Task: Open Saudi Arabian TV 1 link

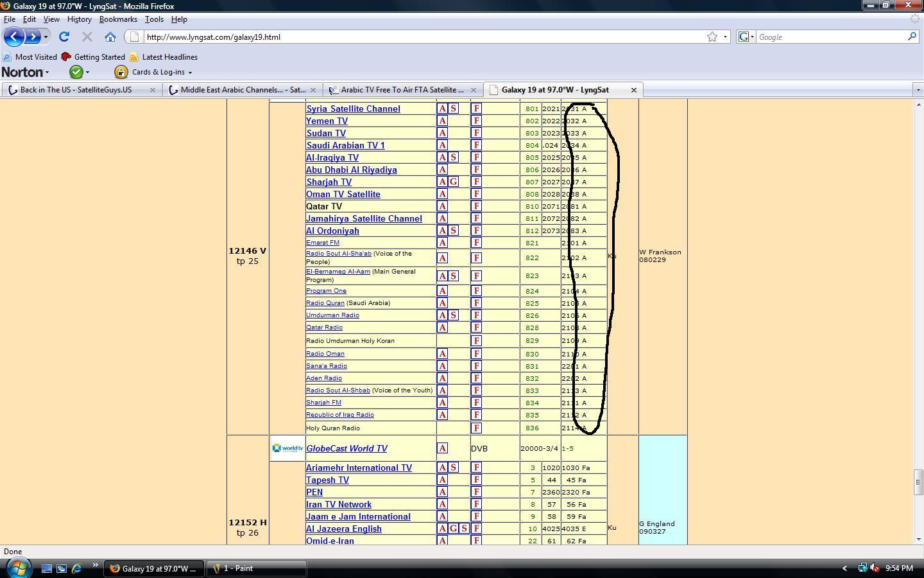Action: (345, 145)
